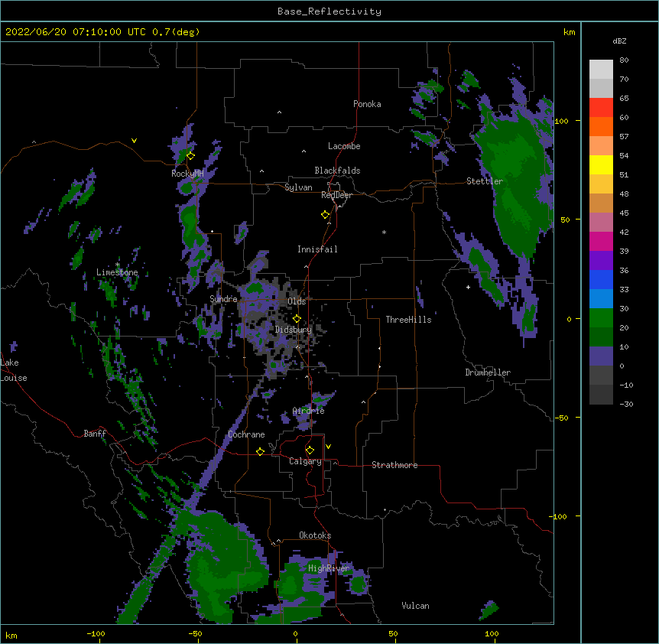This screenshot has height=644, width=659.
Task: Click the yellow diamond marker below RedDeer
Action: (325, 215)
